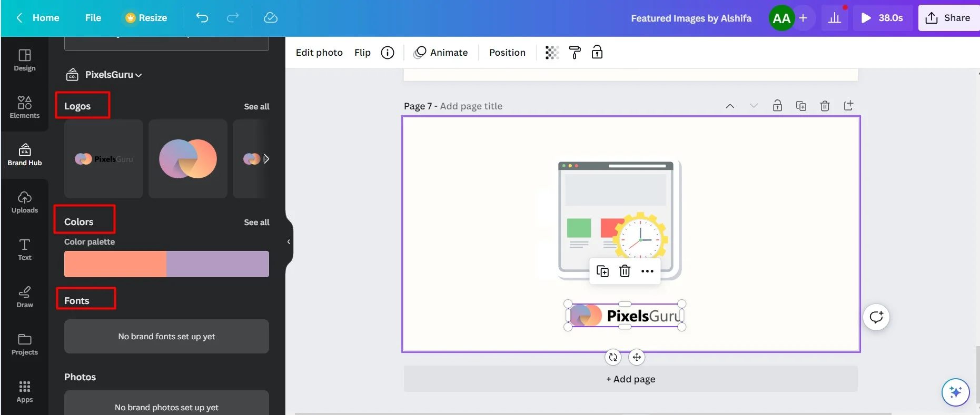
Task: Open the File menu
Action: point(93,18)
